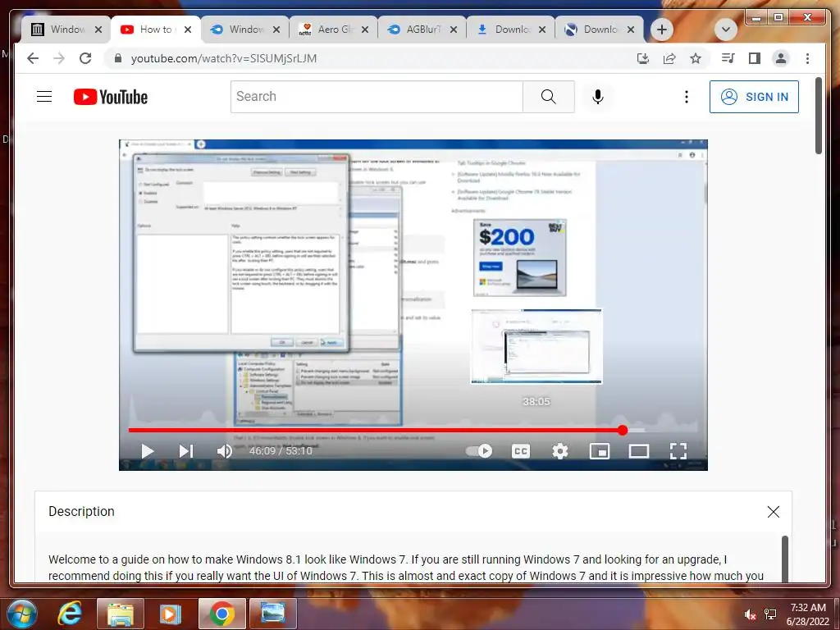Image resolution: width=840 pixels, height=630 pixels.
Task: Click the YouTube logo
Action: (x=111, y=97)
